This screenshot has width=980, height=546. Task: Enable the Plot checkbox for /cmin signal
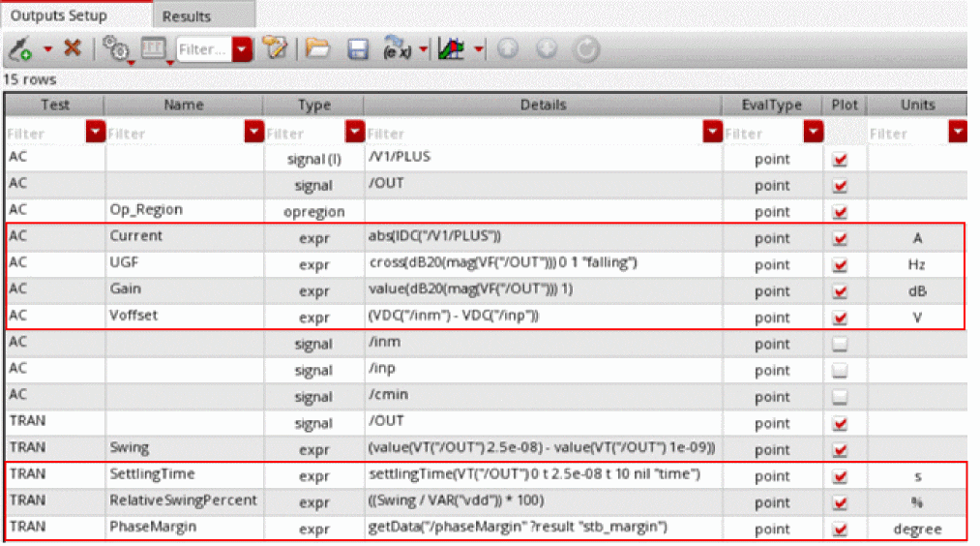tap(840, 397)
